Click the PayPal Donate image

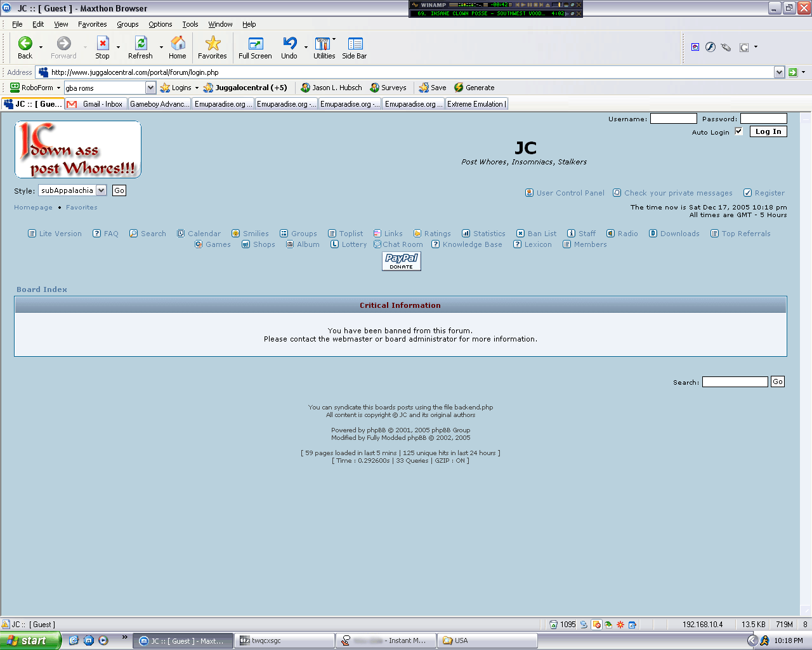402,261
